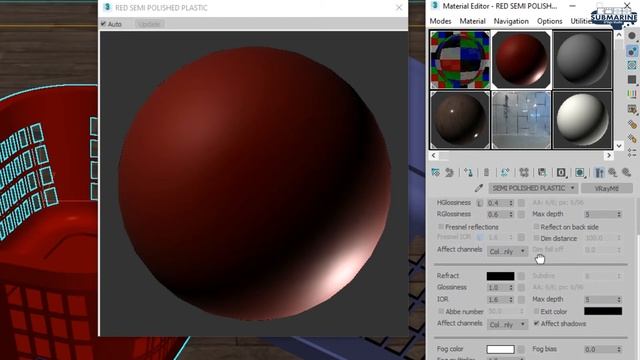Click map button next to Refract color

(521, 276)
